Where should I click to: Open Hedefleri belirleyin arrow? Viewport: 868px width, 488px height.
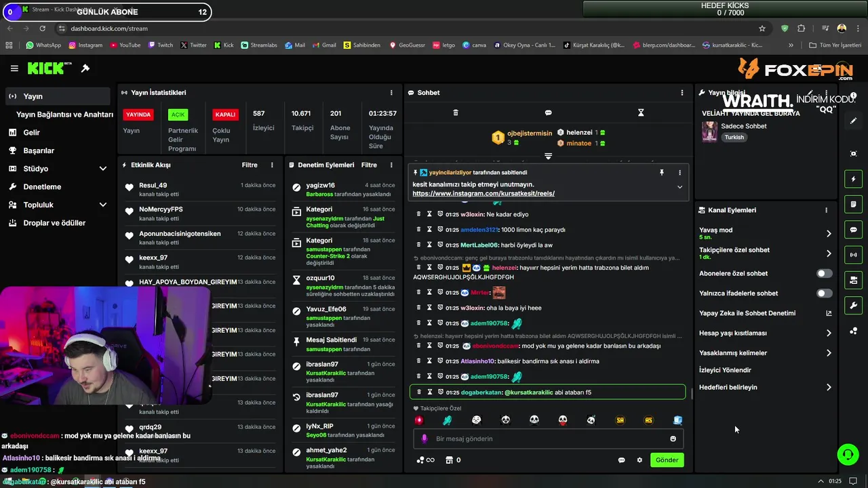coord(828,388)
